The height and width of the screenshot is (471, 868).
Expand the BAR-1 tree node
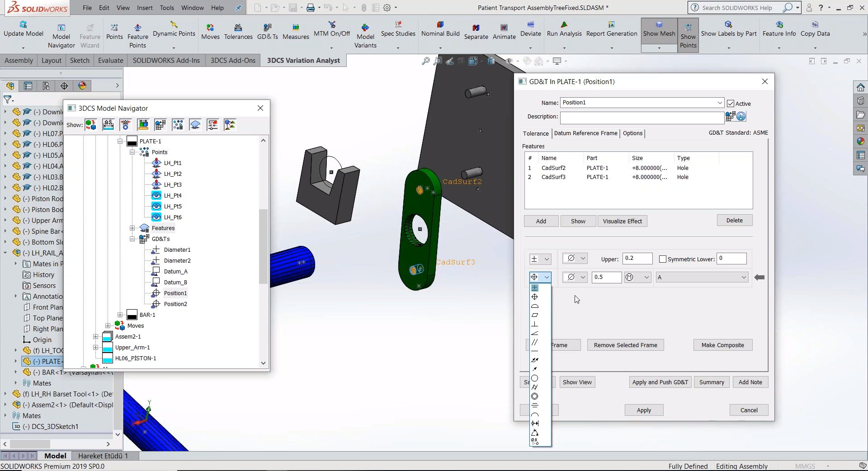[120, 315]
